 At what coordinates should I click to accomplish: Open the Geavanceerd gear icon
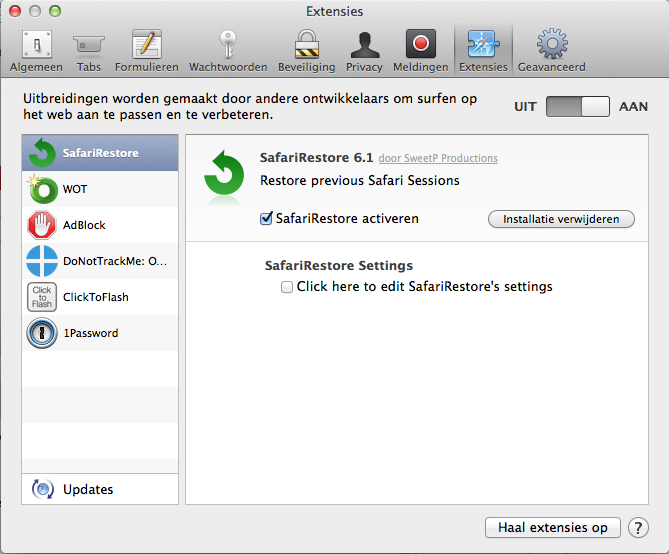[553, 44]
